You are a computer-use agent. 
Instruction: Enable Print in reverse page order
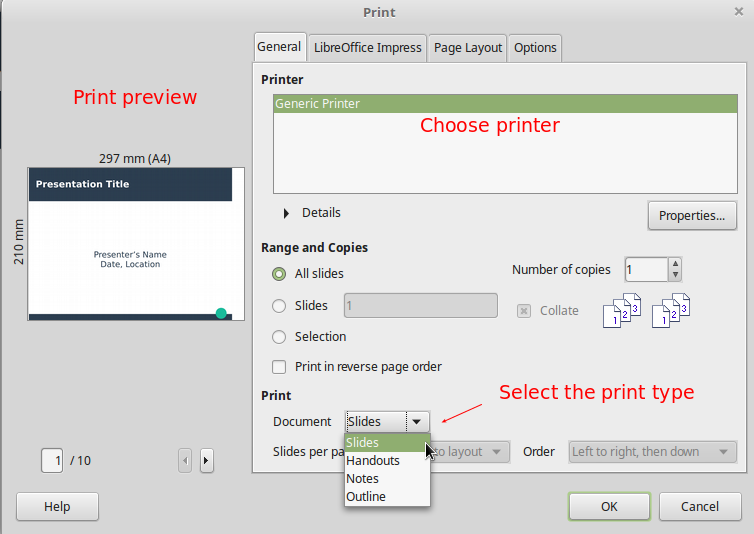pyautogui.click(x=279, y=367)
